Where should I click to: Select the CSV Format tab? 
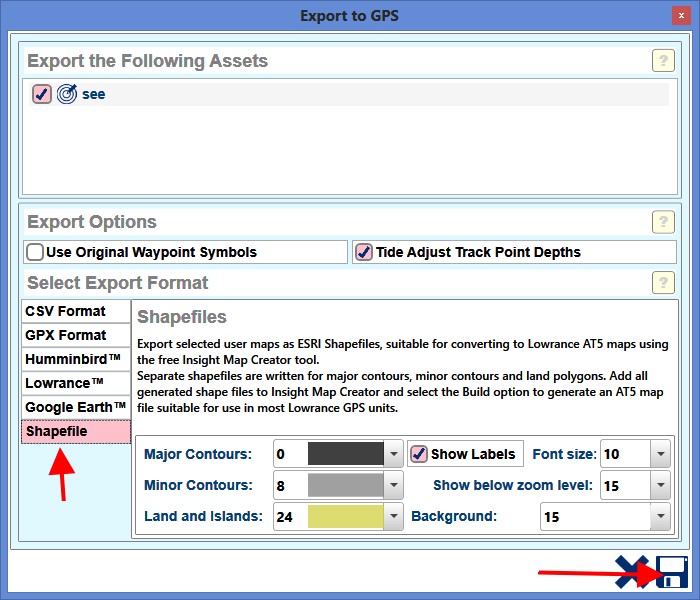[x=76, y=311]
